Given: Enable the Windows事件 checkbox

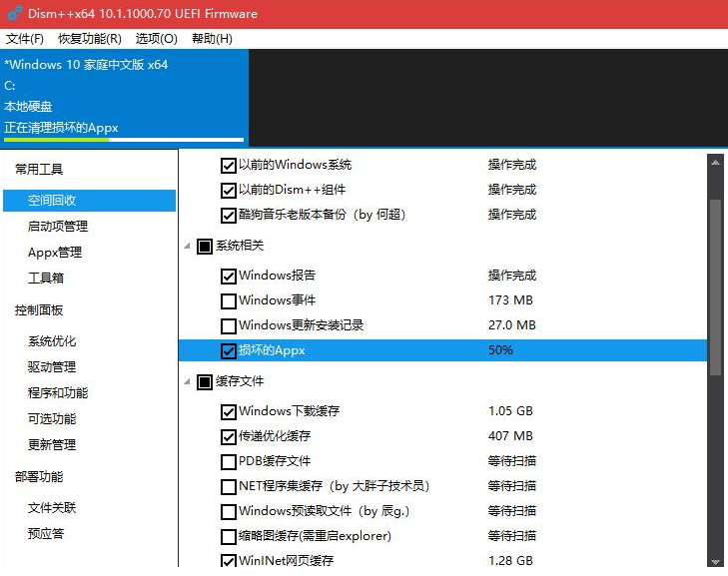Looking at the screenshot, I should (x=229, y=301).
